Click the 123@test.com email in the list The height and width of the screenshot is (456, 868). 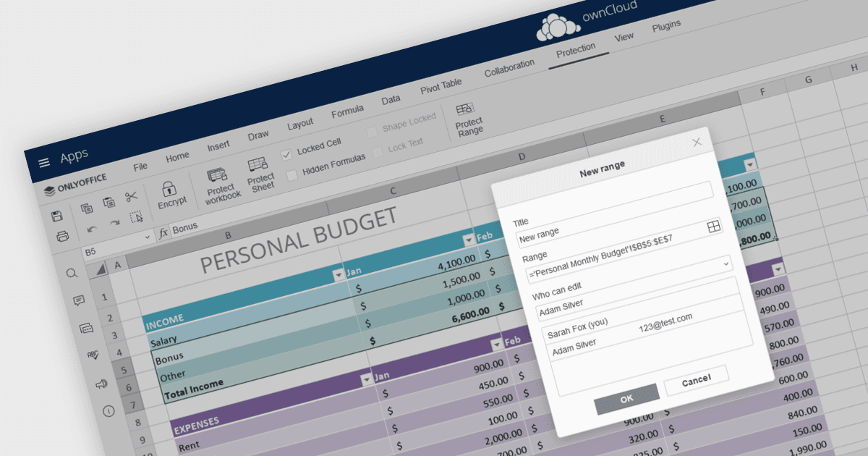665,323
